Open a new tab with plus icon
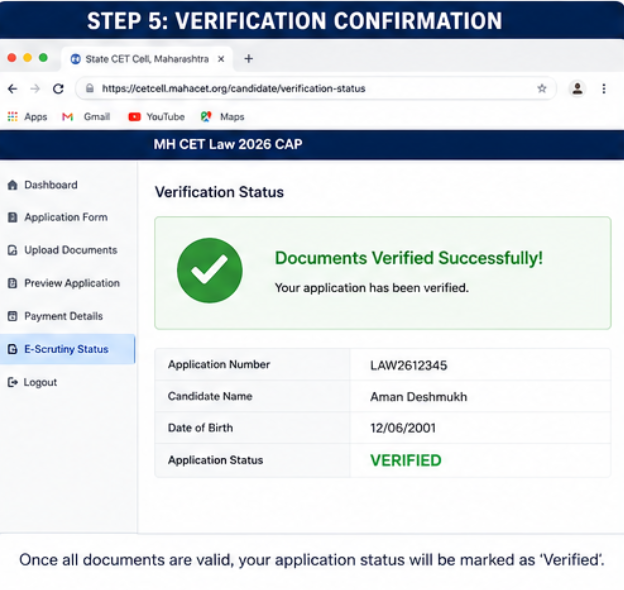Screen dimensions: 624x590 click(x=249, y=59)
